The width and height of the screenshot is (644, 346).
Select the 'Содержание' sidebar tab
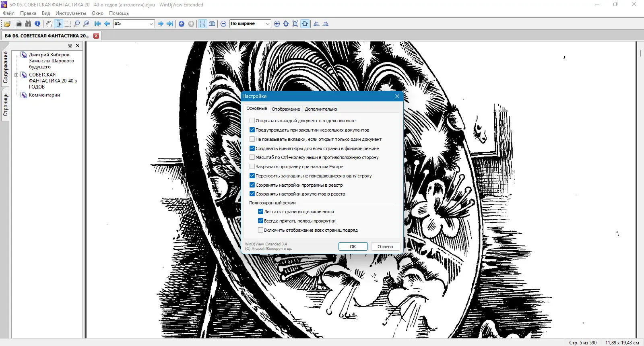[x=6, y=68]
